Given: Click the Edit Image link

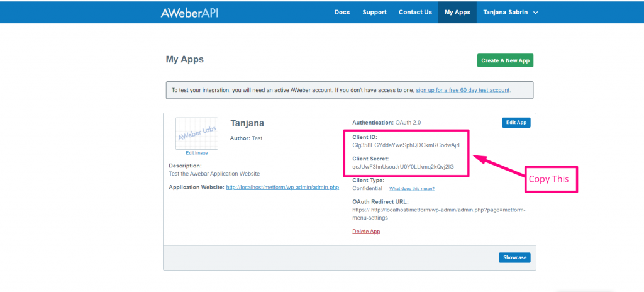Looking at the screenshot, I should (x=197, y=153).
